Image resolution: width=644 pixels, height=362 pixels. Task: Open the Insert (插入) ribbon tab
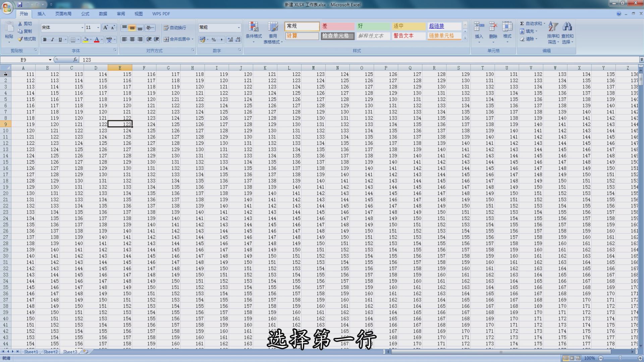coord(41,14)
